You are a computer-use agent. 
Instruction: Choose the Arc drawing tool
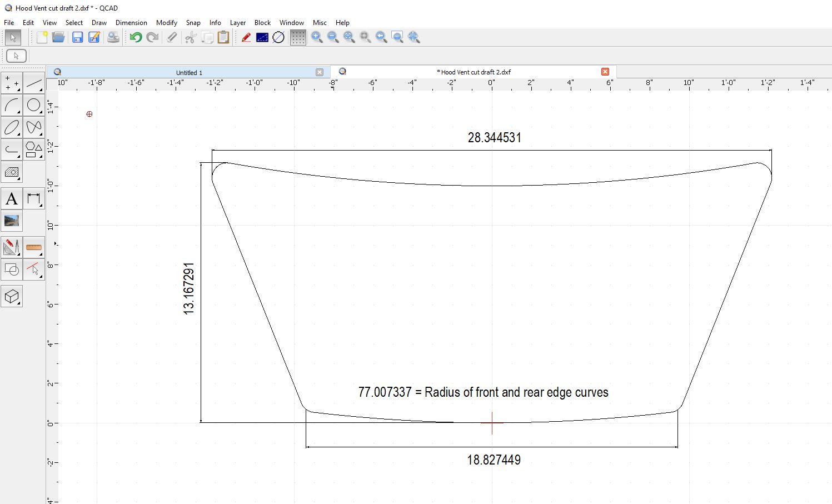pos(12,105)
